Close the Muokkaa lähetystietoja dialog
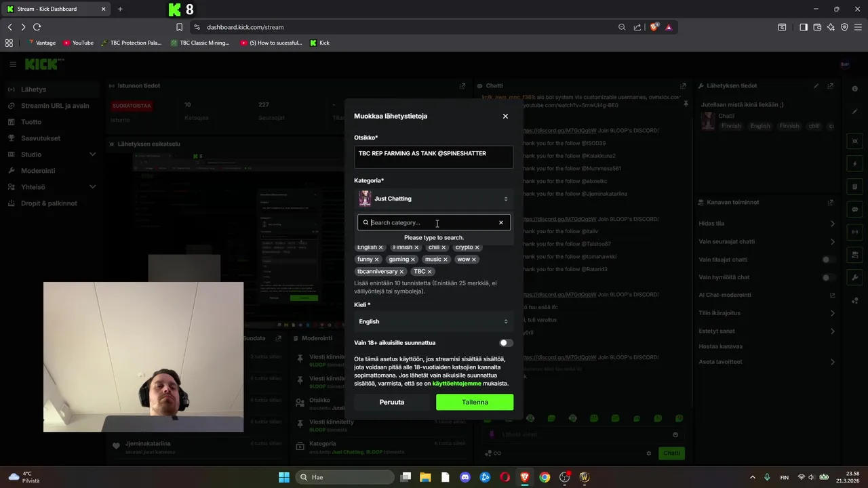 pyautogui.click(x=505, y=116)
